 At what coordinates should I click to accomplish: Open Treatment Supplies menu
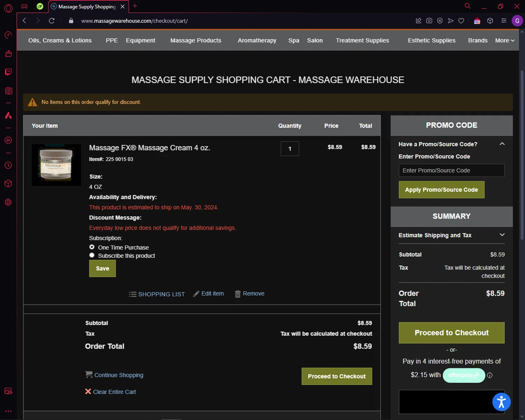pyautogui.click(x=362, y=40)
